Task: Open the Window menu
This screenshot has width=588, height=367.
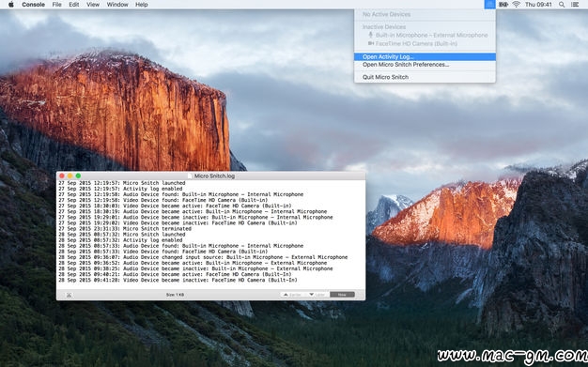Action: [x=117, y=5]
